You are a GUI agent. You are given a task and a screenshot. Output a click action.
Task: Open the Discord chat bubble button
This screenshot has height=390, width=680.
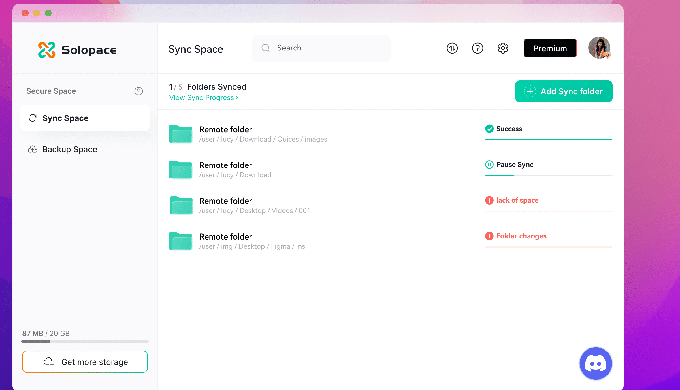click(595, 364)
